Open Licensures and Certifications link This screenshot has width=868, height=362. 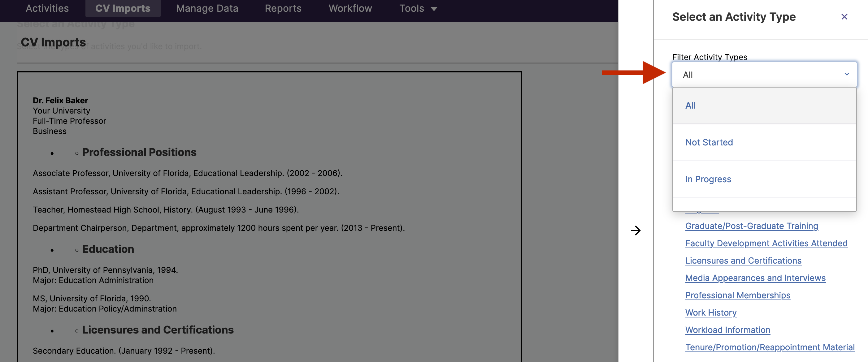point(743,261)
